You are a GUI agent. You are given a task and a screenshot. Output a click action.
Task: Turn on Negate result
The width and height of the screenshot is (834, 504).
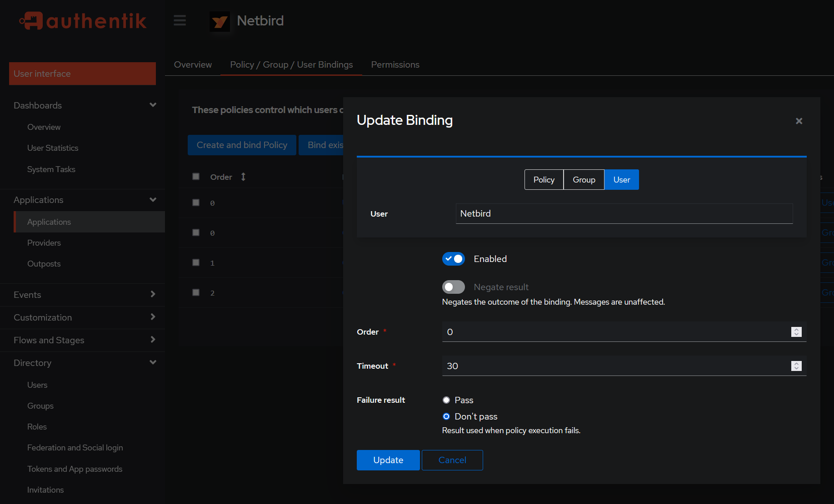coord(453,287)
